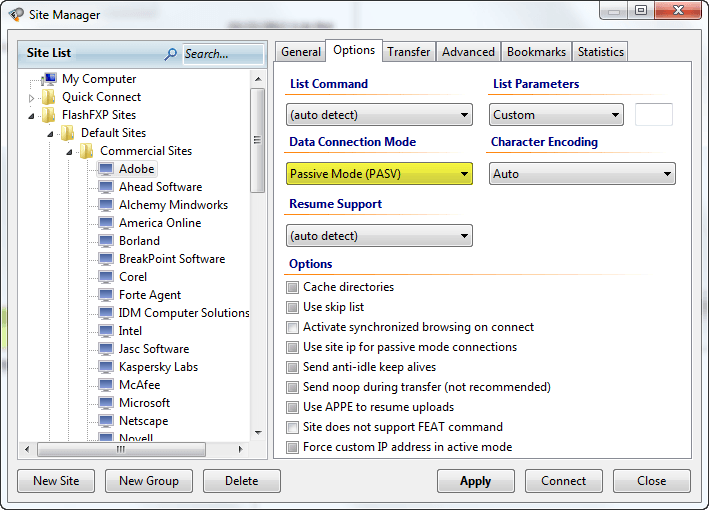
Task: Click the Netscape site icon
Action: tap(106, 421)
